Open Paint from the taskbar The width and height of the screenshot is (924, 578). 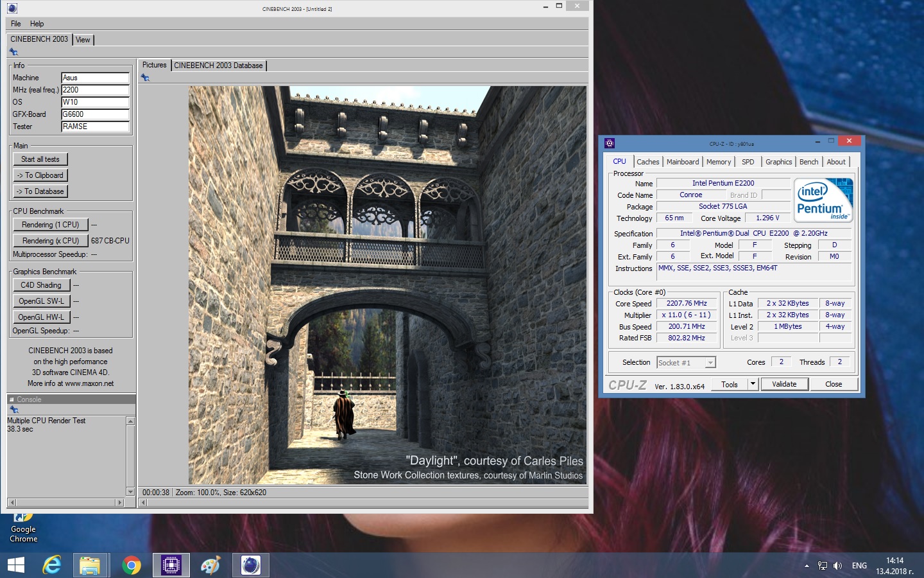click(x=210, y=565)
